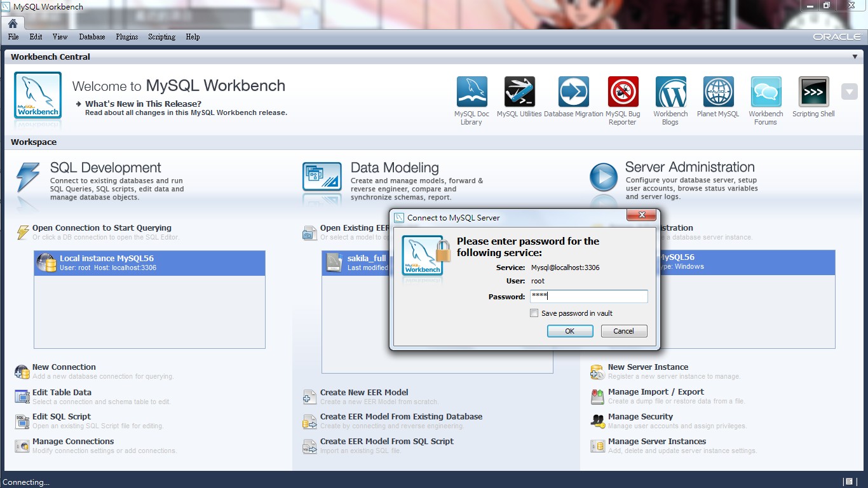Screen dimensions: 868x488
Task: Open the Plugins menu
Action: [x=127, y=37]
